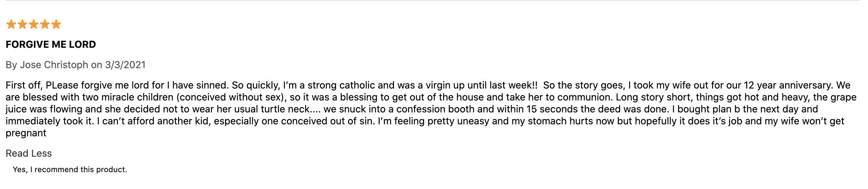868x189 pixels.
Task: Click the FORGIVE ME LORD review title
Action: pyautogui.click(x=51, y=44)
